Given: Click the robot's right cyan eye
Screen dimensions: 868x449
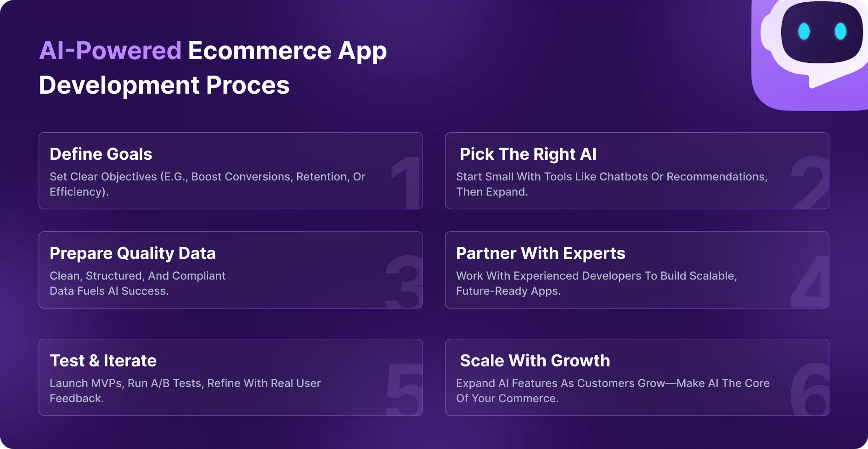Looking at the screenshot, I should (x=840, y=31).
